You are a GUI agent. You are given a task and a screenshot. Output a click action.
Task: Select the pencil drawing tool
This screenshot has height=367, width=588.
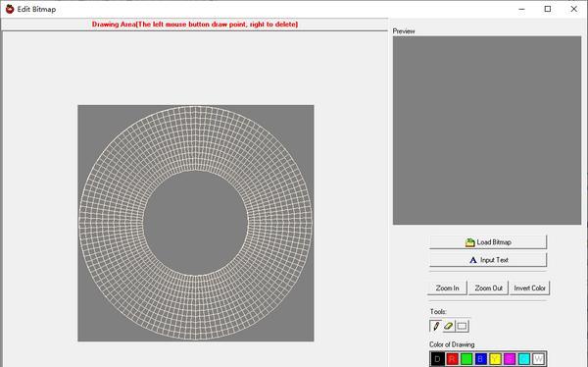436,326
